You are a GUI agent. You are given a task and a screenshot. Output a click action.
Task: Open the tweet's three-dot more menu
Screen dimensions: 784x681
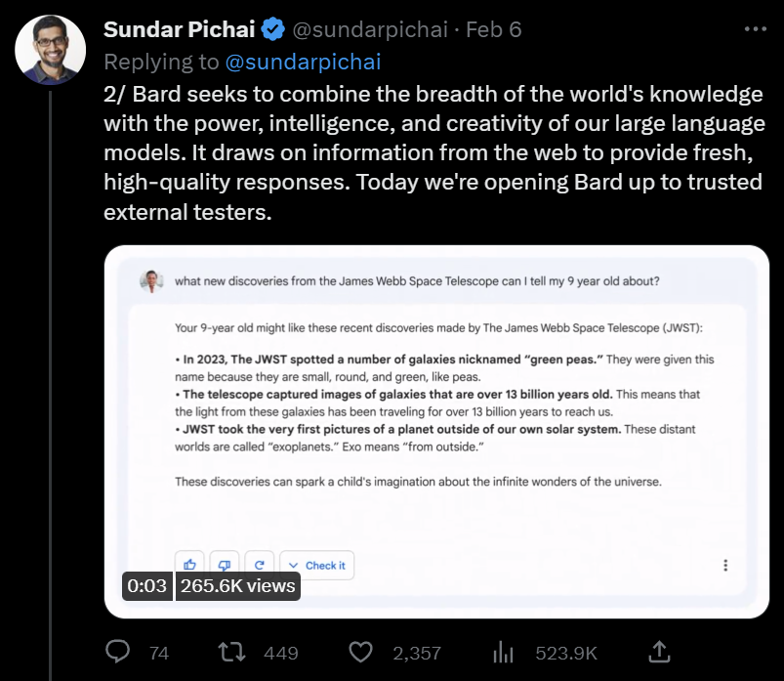756,29
